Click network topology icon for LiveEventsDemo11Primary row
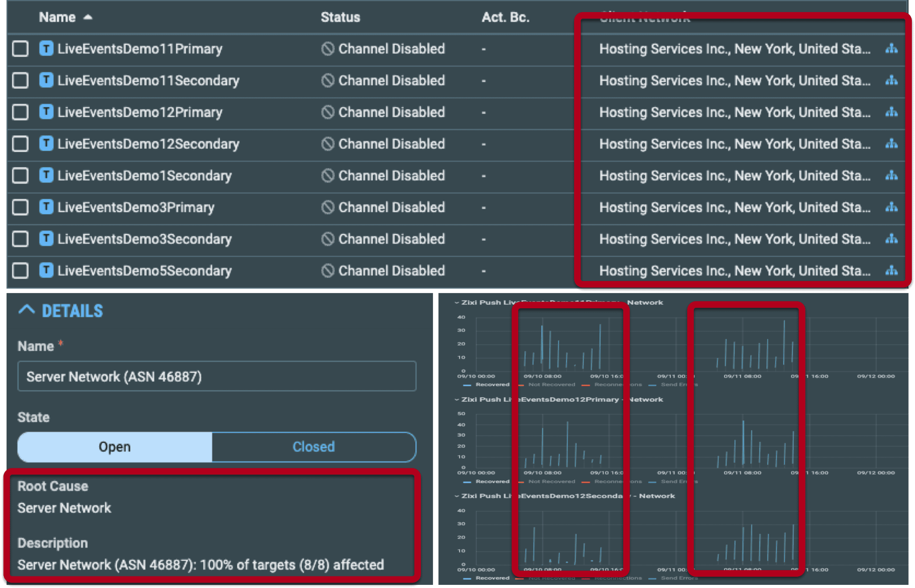The width and height of the screenshot is (915, 588). click(x=891, y=49)
